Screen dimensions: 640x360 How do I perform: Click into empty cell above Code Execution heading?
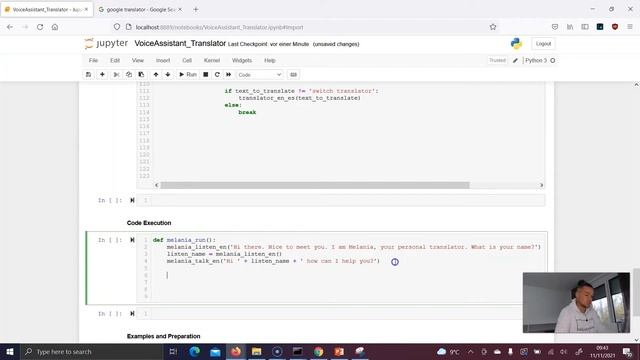[x=348, y=200]
